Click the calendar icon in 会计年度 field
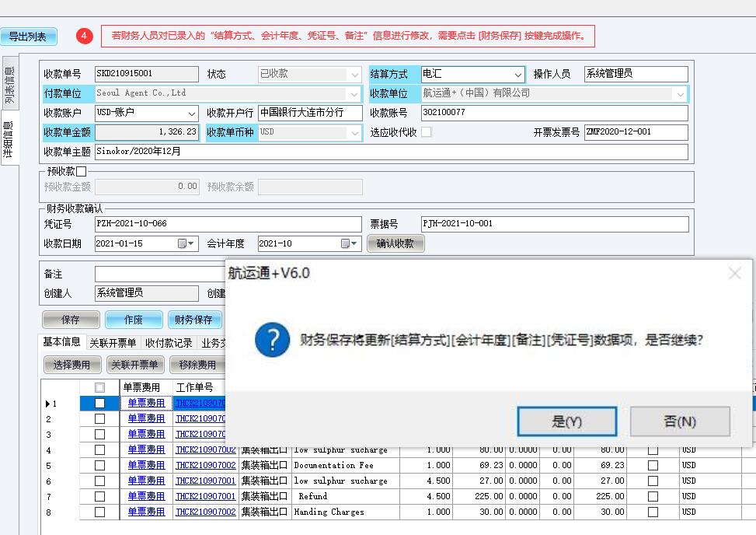 tap(345, 243)
